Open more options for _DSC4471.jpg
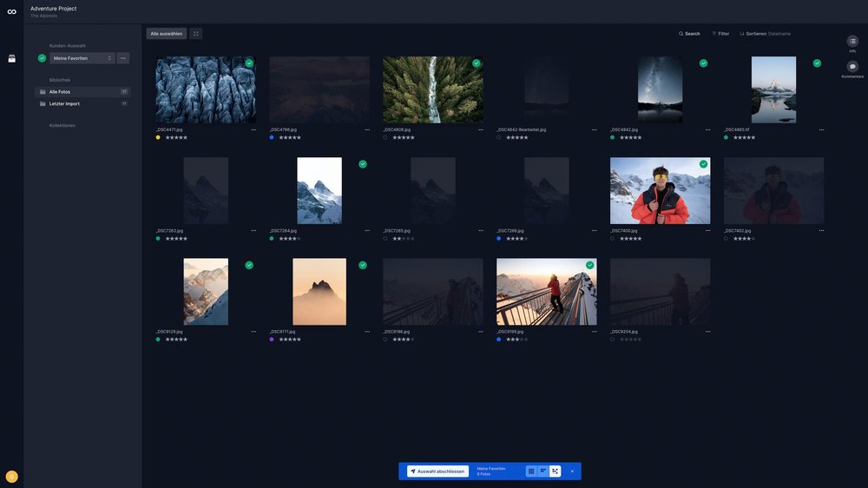Image resolution: width=868 pixels, height=488 pixels. [253, 129]
